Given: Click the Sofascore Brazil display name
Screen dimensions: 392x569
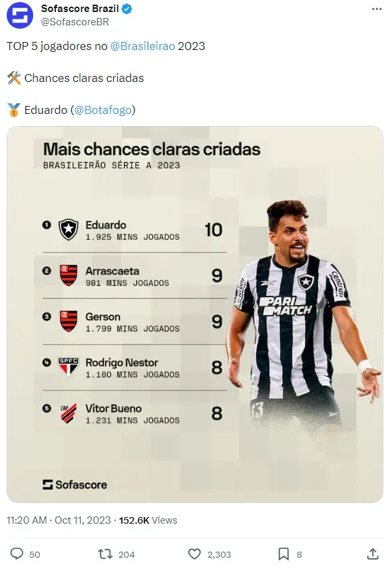Looking at the screenshot, I should 80,9.
